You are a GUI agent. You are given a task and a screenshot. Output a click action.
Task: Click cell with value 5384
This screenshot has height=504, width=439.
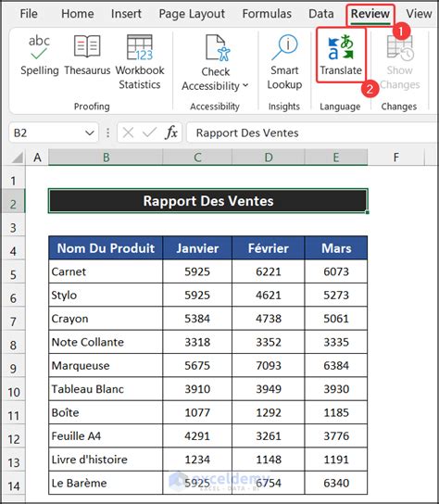197,319
